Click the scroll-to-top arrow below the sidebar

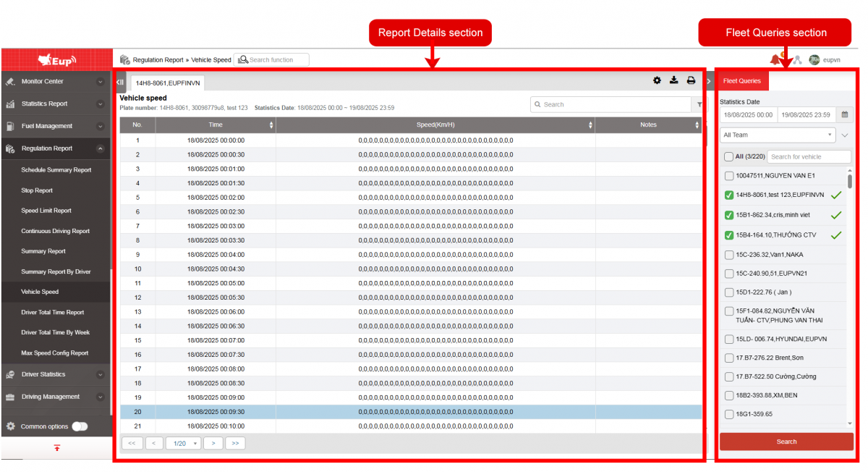56,448
